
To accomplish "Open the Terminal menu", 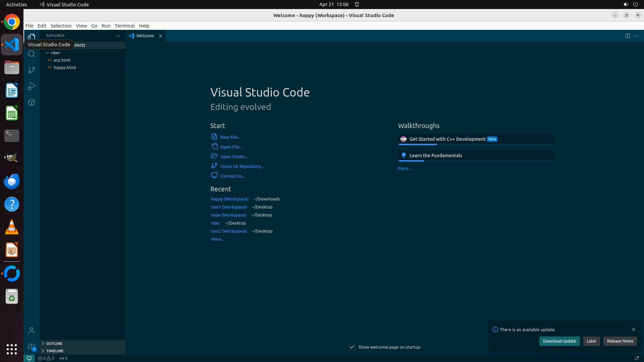I will click(124, 25).
